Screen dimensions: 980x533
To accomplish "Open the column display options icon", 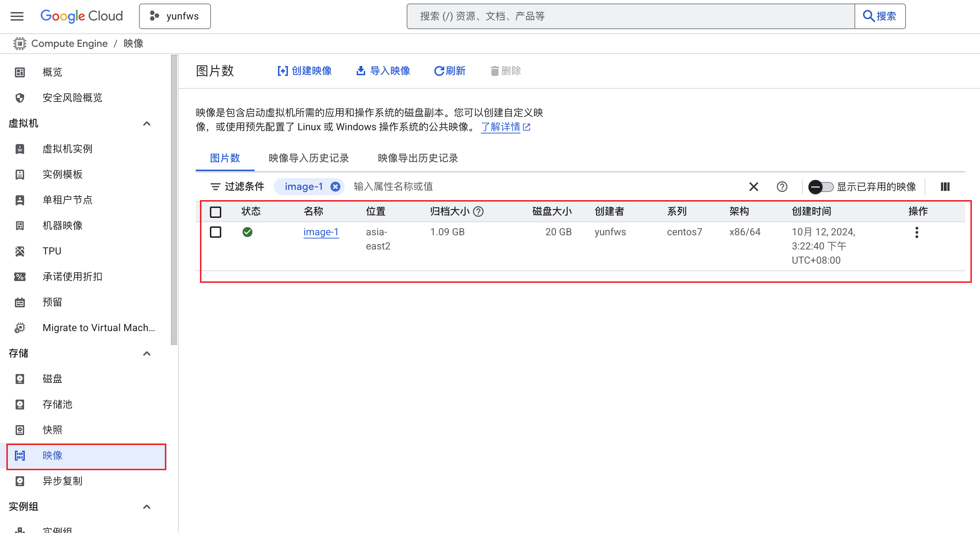I will point(945,187).
